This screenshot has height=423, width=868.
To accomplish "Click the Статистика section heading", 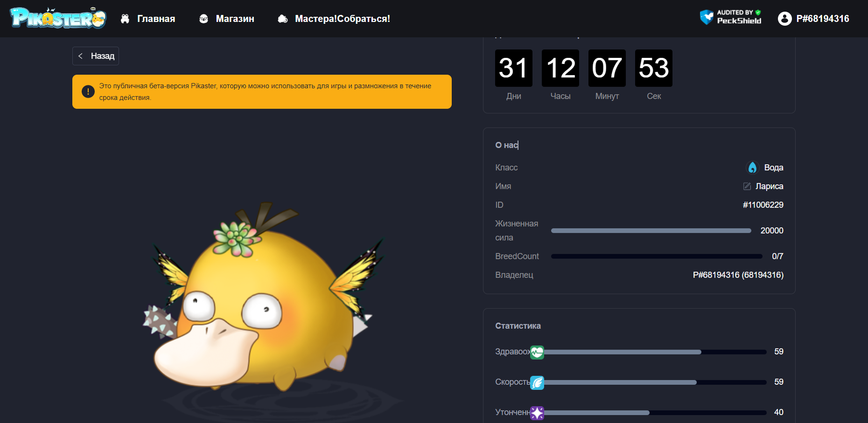I will [518, 326].
